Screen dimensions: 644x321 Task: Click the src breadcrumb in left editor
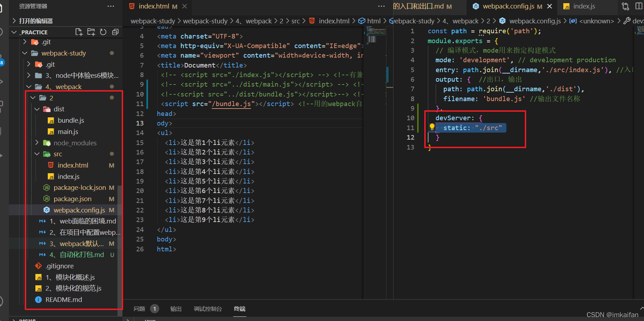[x=295, y=21]
